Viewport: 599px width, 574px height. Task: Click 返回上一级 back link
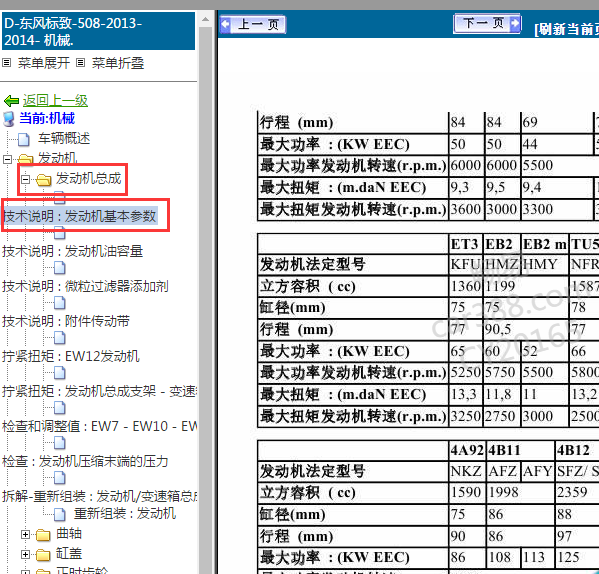[x=55, y=100]
